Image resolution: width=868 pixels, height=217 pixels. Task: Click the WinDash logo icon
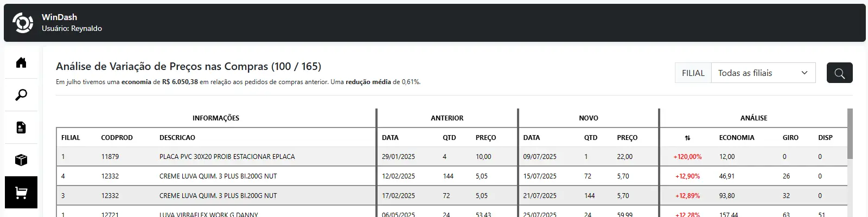point(23,23)
